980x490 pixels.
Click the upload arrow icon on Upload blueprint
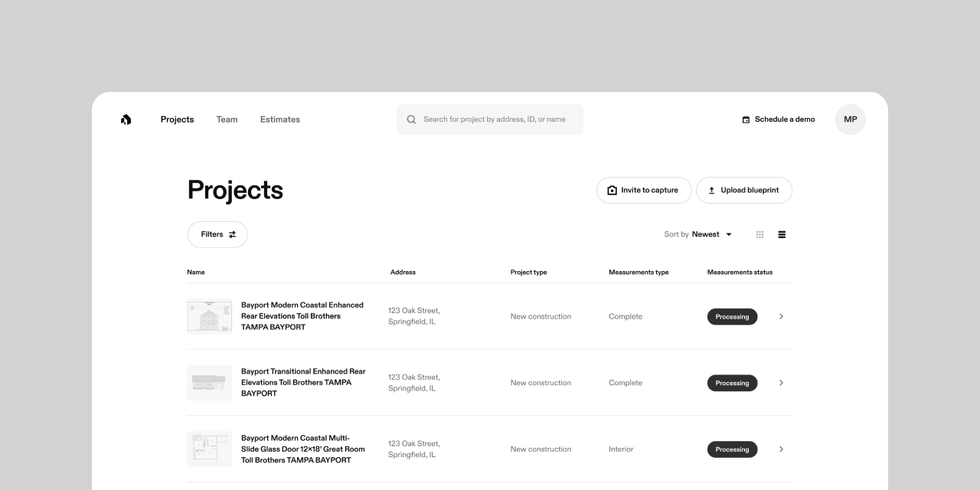tap(711, 190)
